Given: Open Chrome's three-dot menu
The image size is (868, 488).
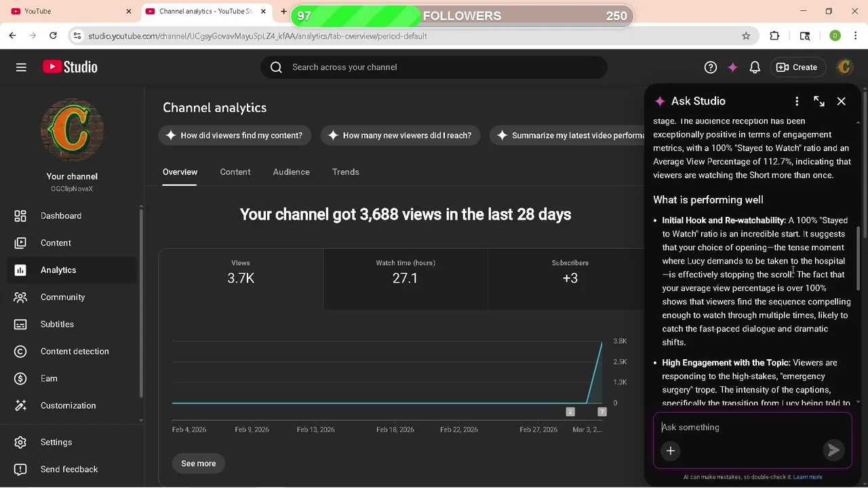Looking at the screenshot, I should [x=855, y=36].
